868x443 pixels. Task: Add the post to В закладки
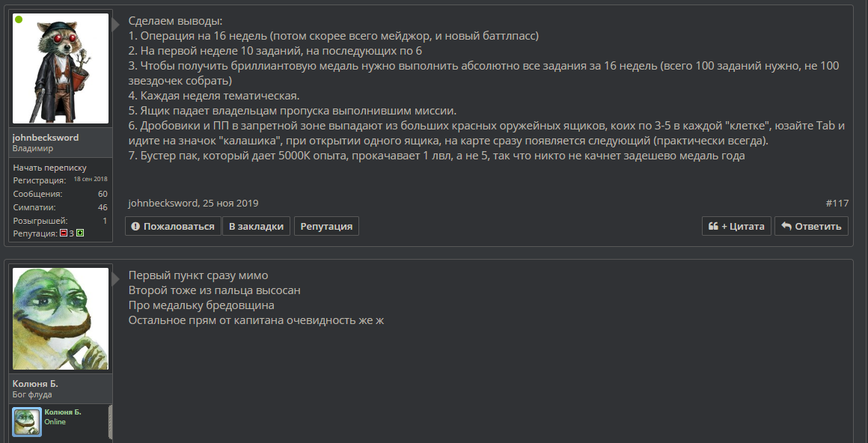257,226
